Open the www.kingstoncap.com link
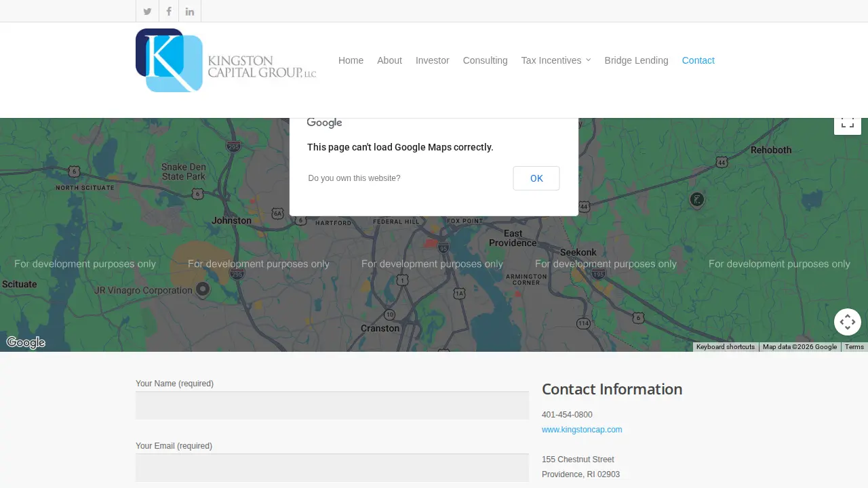 pos(582,430)
